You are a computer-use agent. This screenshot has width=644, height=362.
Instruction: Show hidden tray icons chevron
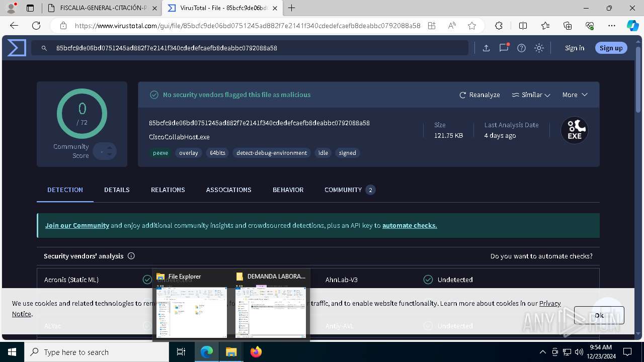(x=542, y=352)
